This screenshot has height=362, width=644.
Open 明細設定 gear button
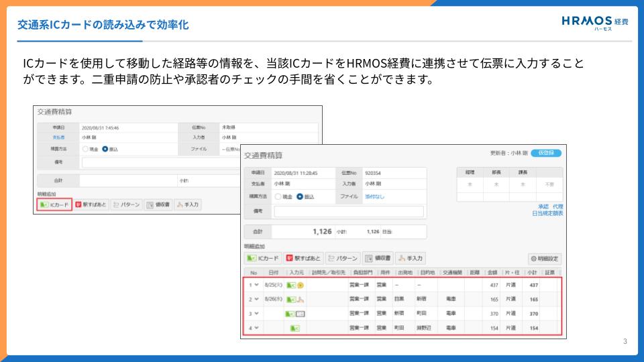[545, 259]
